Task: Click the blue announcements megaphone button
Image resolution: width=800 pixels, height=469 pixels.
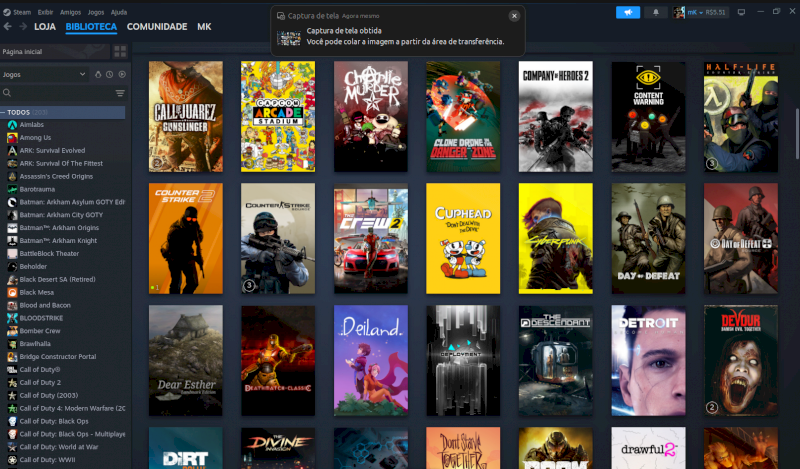Action: tap(627, 12)
